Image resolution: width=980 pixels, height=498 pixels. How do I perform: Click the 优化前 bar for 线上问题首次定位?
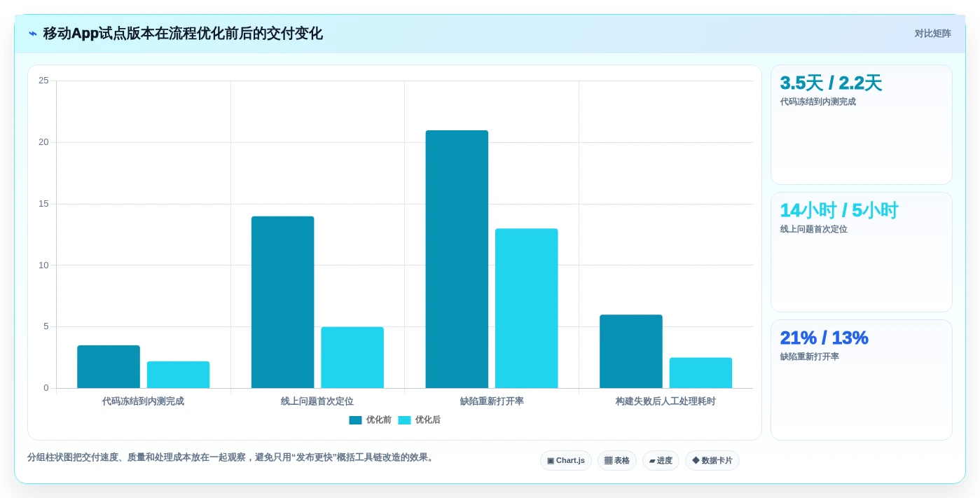tap(282, 303)
